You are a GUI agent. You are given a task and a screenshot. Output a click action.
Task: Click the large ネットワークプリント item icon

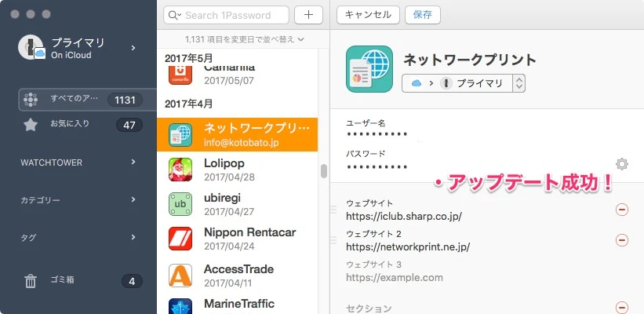point(369,69)
